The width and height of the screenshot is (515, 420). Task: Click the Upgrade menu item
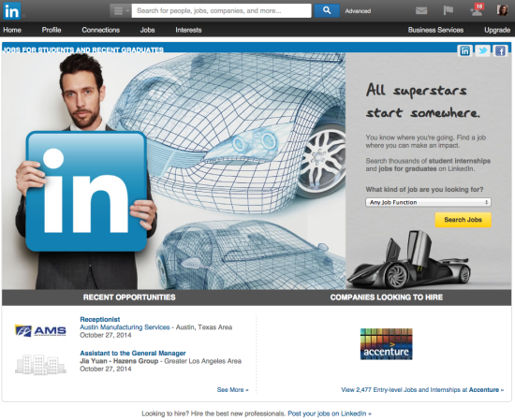[497, 30]
